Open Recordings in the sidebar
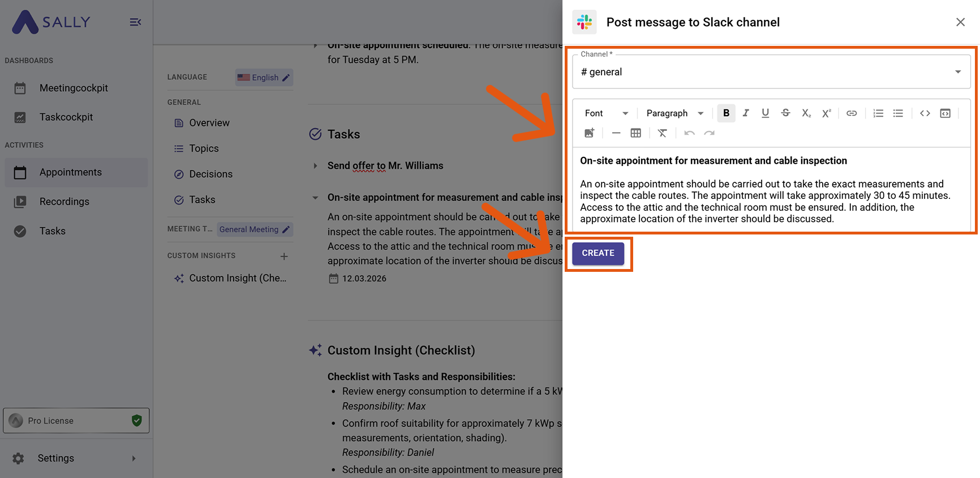980x478 pixels. click(x=64, y=202)
